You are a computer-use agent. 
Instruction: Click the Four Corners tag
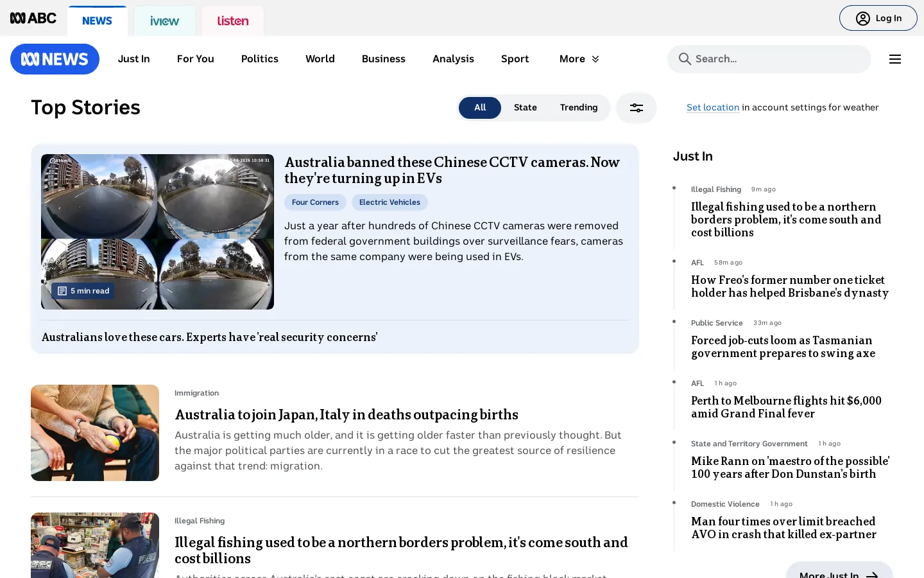coord(315,202)
